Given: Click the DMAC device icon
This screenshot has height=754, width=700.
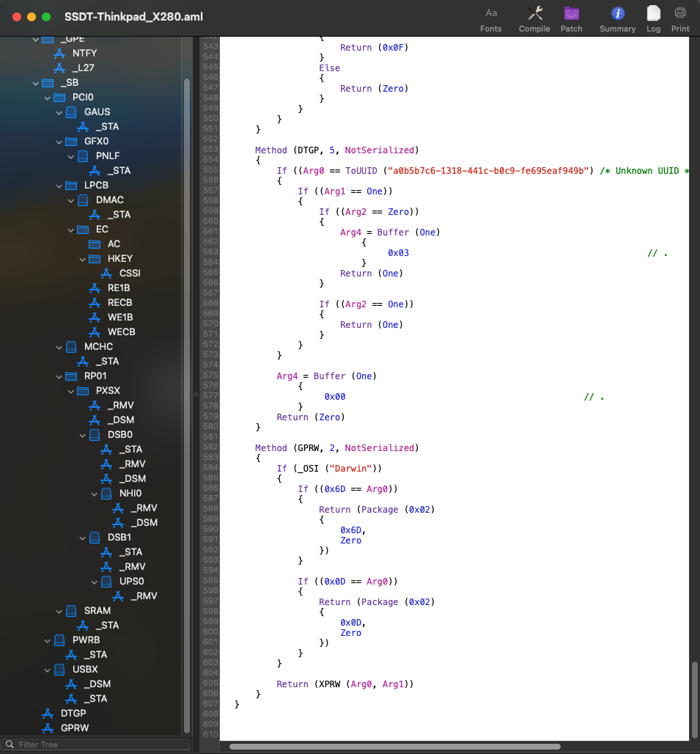Looking at the screenshot, I should [83, 200].
